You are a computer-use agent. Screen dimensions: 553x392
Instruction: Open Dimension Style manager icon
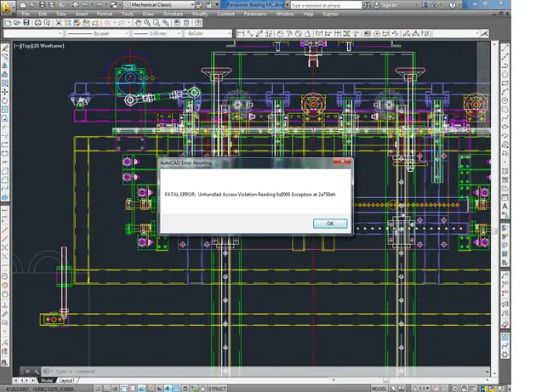[x=485, y=33]
